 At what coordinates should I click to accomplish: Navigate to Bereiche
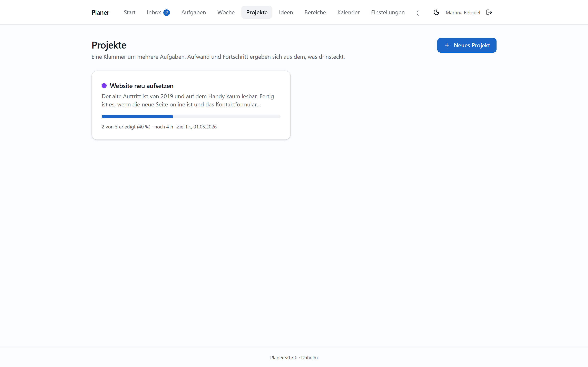pyautogui.click(x=315, y=12)
